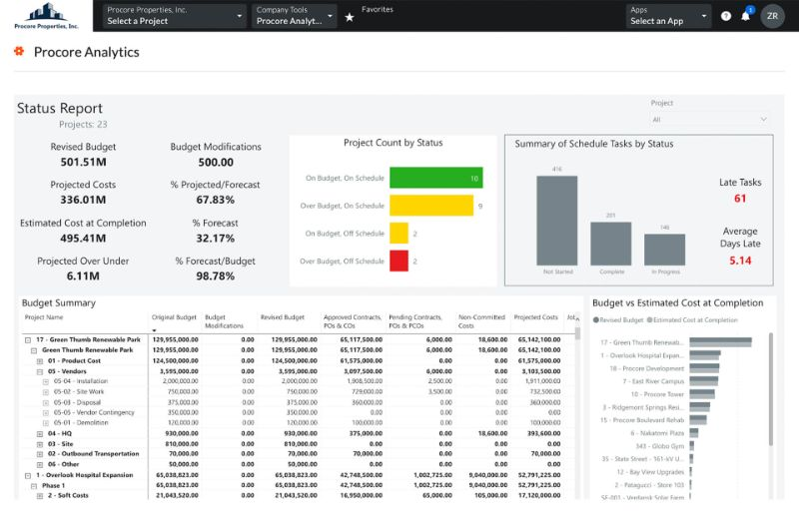Image resolution: width=799 pixels, height=532 pixels.
Task: Expand the 01 - Product Cost row
Action: point(40,361)
